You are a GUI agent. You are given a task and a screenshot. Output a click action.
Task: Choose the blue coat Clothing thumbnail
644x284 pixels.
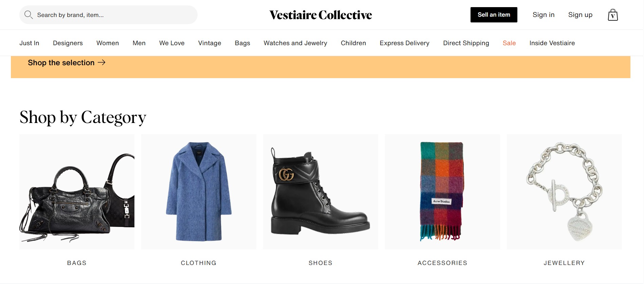tap(199, 192)
